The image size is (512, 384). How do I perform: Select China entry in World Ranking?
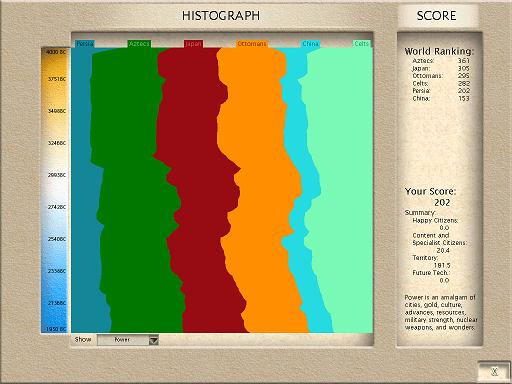click(441, 98)
